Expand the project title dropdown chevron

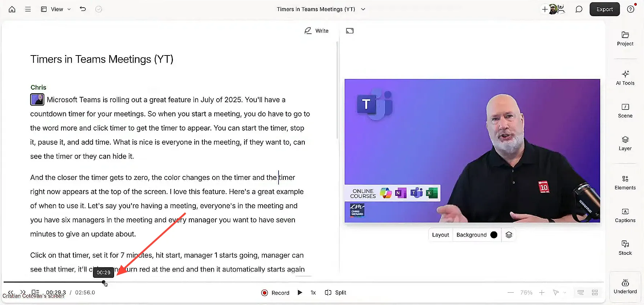click(363, 9)
